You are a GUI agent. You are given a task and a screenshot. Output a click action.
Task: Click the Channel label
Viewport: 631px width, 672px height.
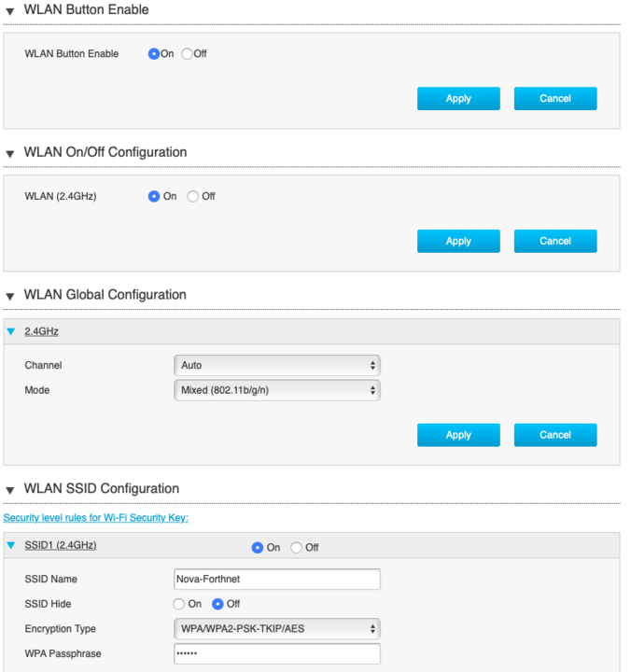point(43,365)
